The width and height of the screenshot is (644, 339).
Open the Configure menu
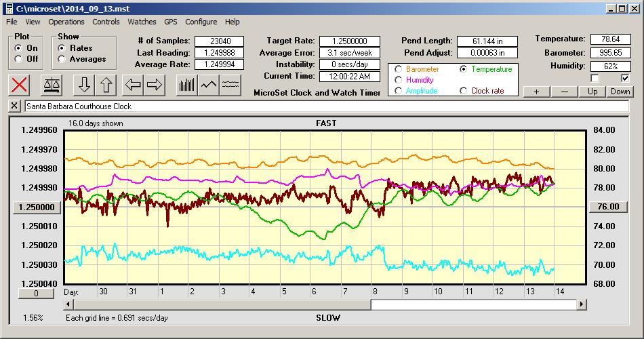pos(201,22)
